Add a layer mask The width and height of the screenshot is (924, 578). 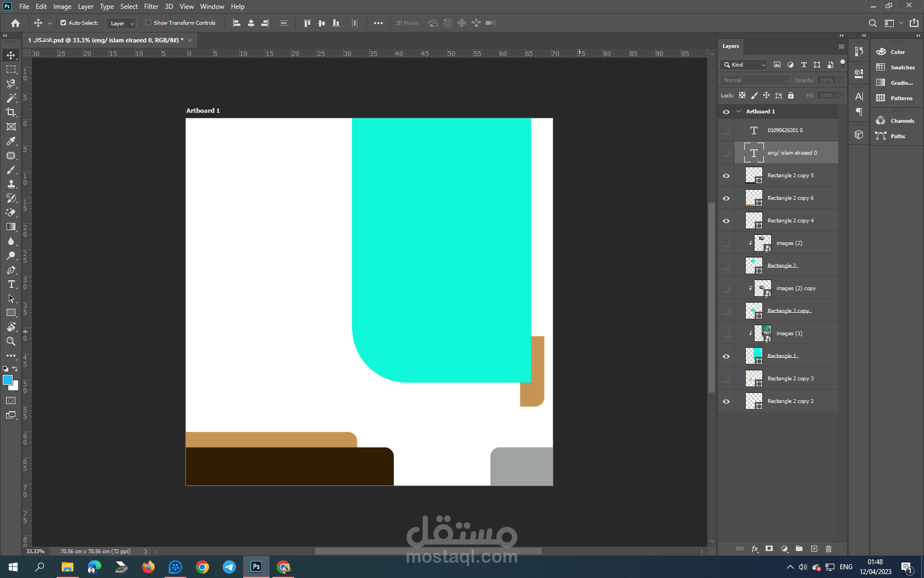coord(769,549)
